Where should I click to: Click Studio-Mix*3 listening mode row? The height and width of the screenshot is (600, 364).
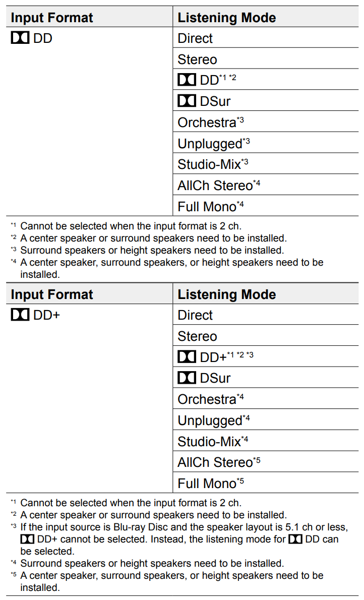(x=266, y=164)
